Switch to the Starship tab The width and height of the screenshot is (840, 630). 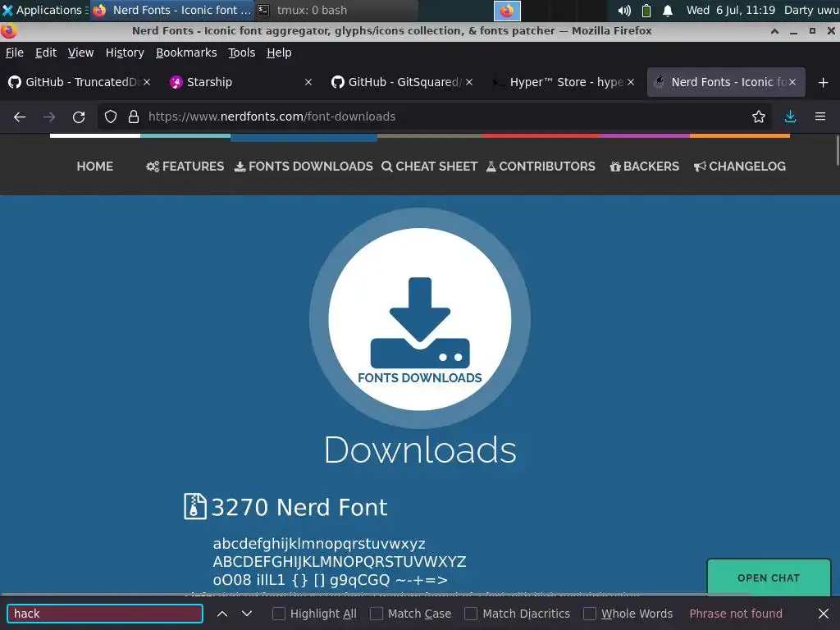pos(240,82)
